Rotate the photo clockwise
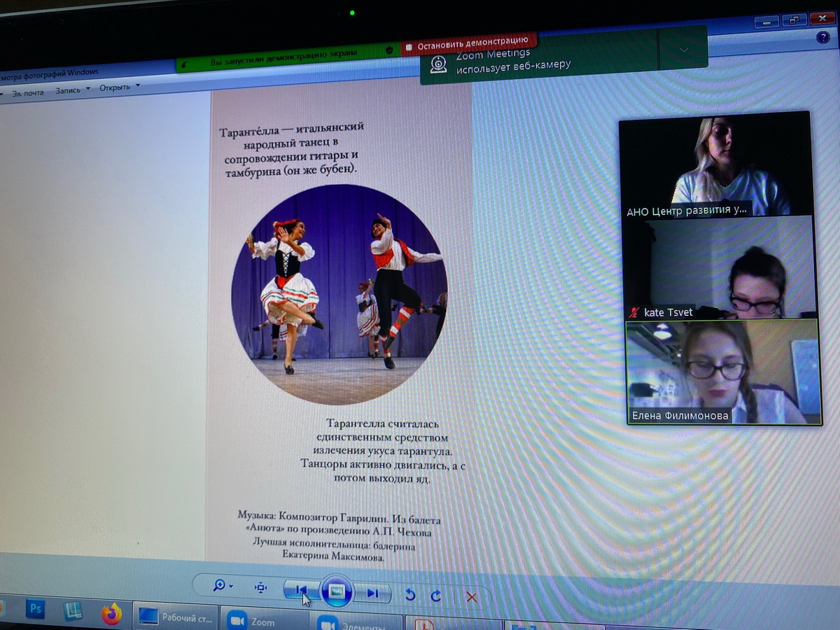Viewport: 840px width, 630px height. pos(436,596)
